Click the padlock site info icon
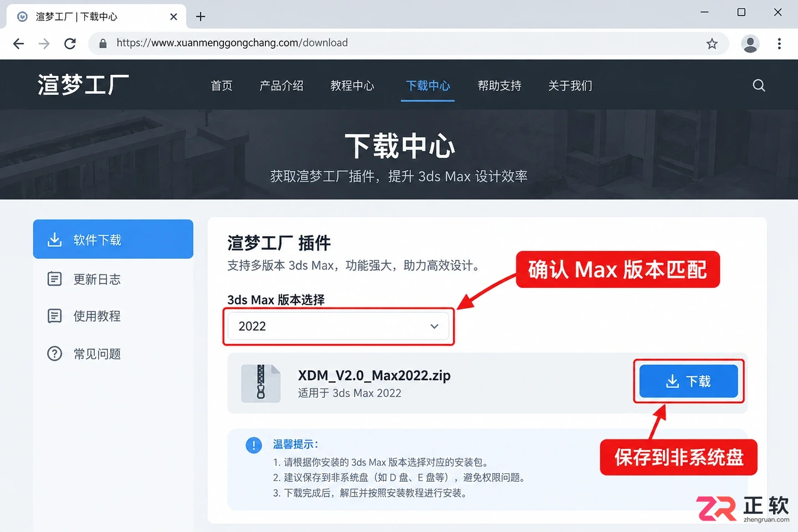 coord(103,43)
